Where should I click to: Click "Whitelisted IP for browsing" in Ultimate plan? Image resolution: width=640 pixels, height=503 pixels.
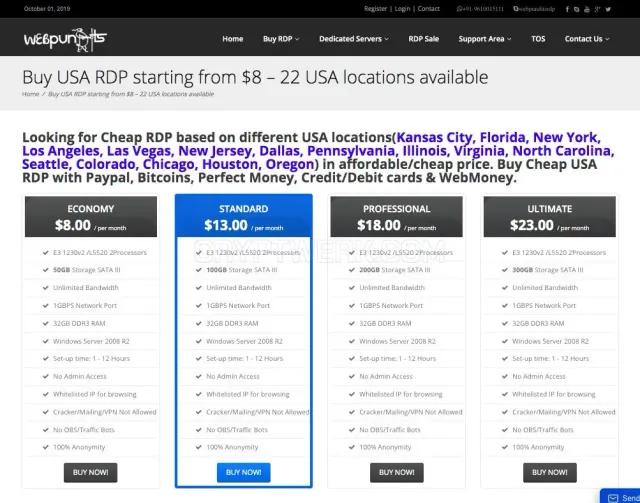[x=554, y=394]
